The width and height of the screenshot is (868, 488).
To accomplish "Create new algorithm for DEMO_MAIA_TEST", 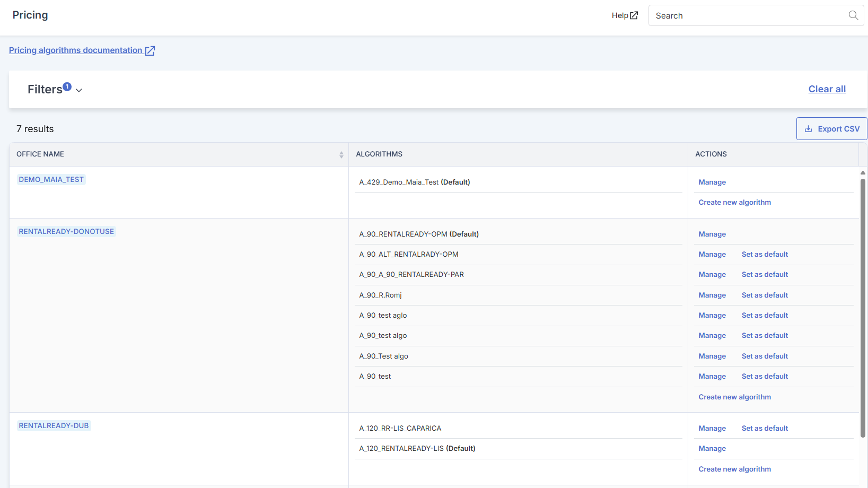I will 734,202.
